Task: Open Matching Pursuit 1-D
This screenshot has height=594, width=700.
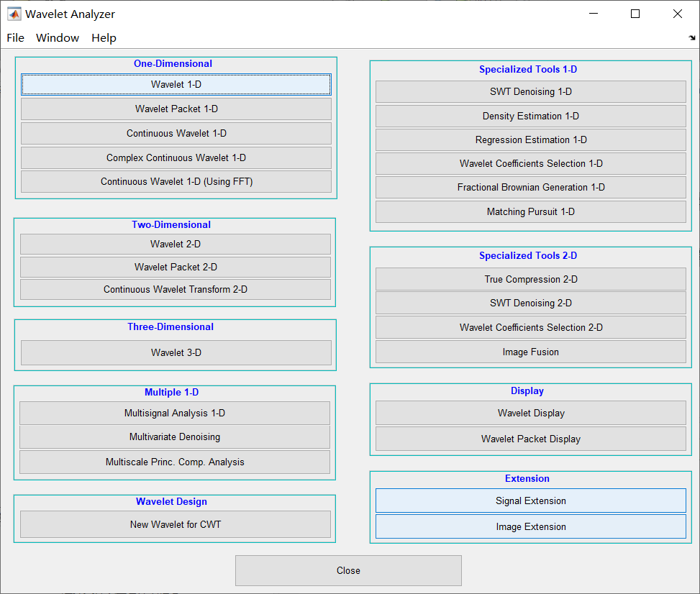Action: pyautogui.click(x=530, y=211)
